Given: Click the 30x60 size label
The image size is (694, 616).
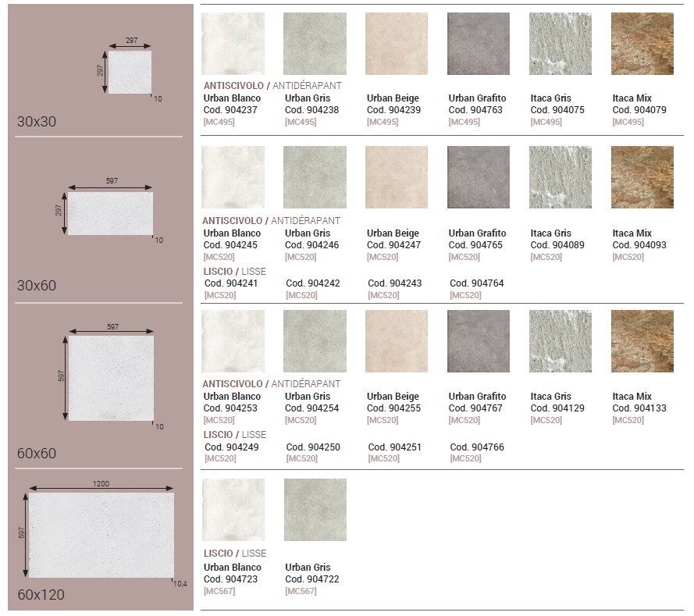Looking at the screenshot, I should [x=37, y=286].
